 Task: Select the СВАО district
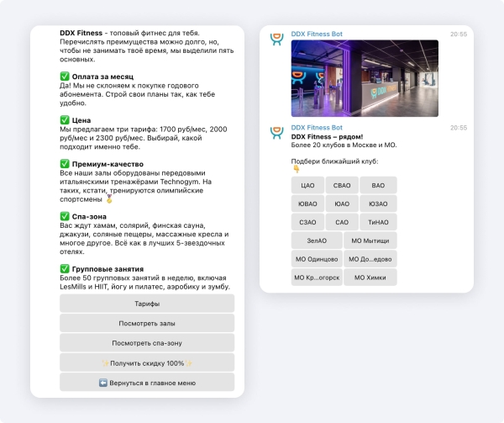pos(343,185)
